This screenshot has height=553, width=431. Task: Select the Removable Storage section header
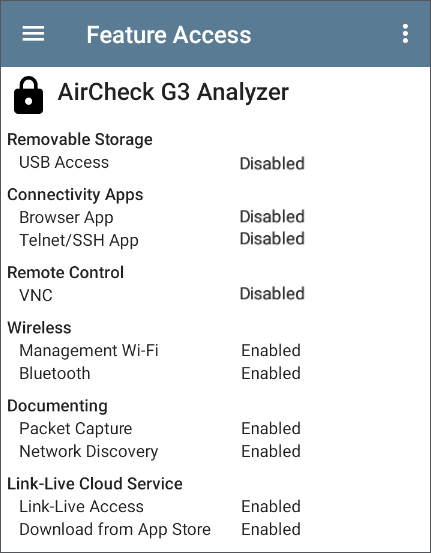80,139
